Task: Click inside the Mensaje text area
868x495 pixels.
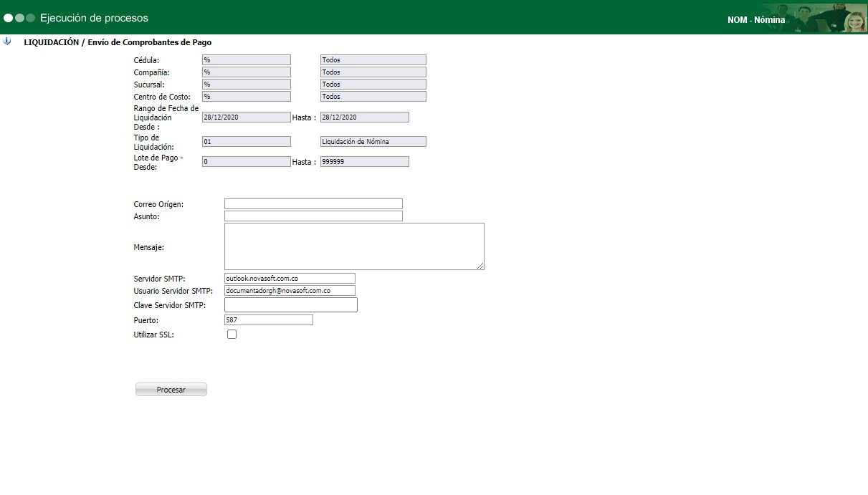Action: (354, 246)
